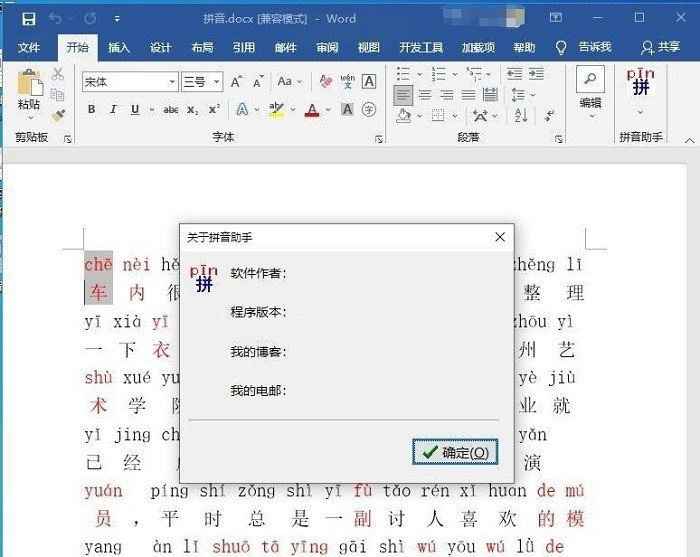The image size is (700, 557).
Task: Switch to the 引用 tab
Action: [244, 47]
